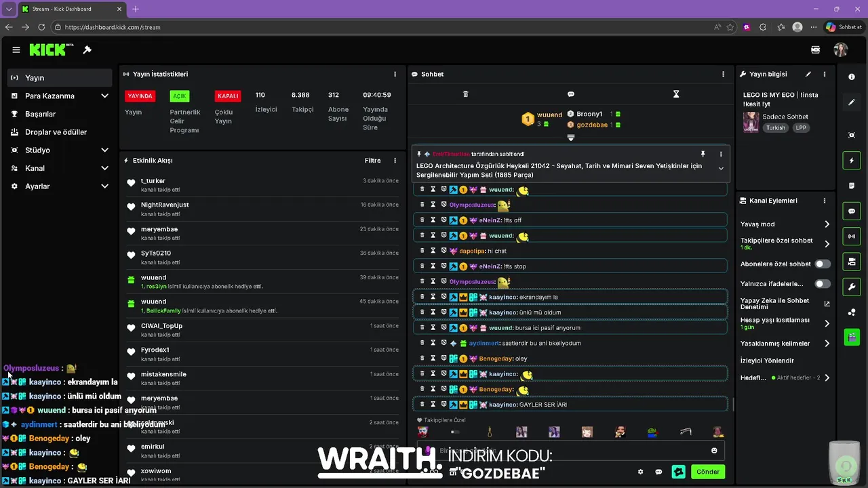868x488 pixels.
Task: Open Yayın bilgisi three-dot menu
Action: click(x=825, y=74)
